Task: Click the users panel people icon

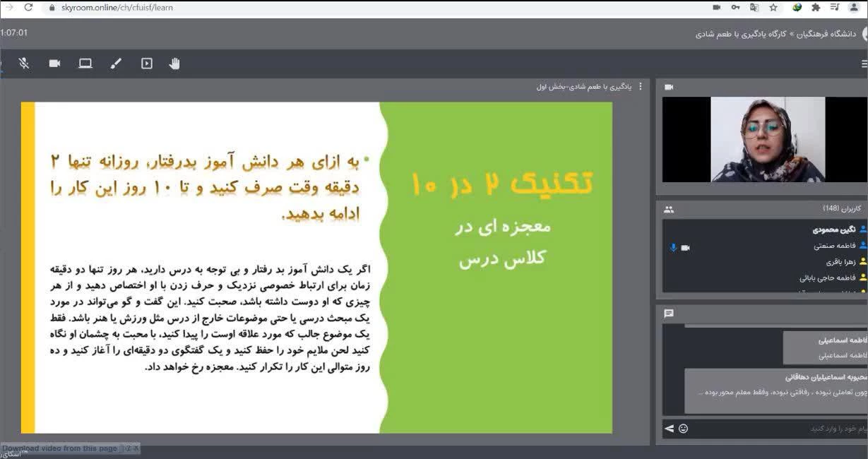Action: click(x=669, y=210)
